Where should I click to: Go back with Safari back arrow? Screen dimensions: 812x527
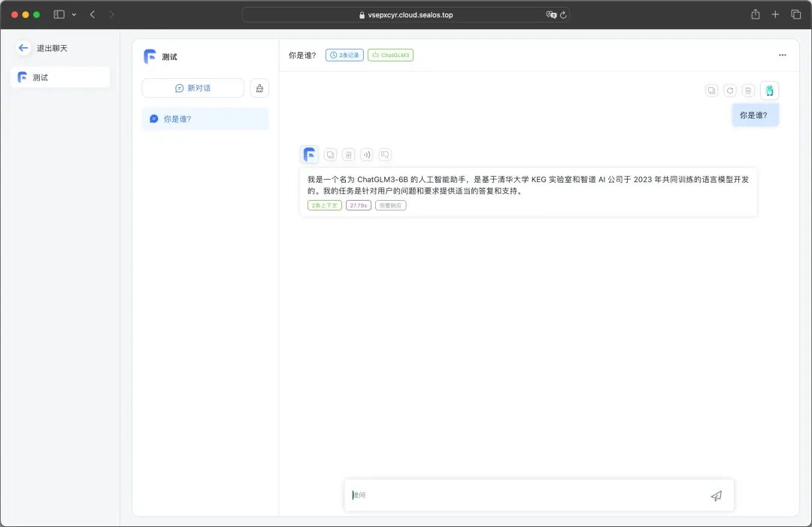(x=92, y=14)
